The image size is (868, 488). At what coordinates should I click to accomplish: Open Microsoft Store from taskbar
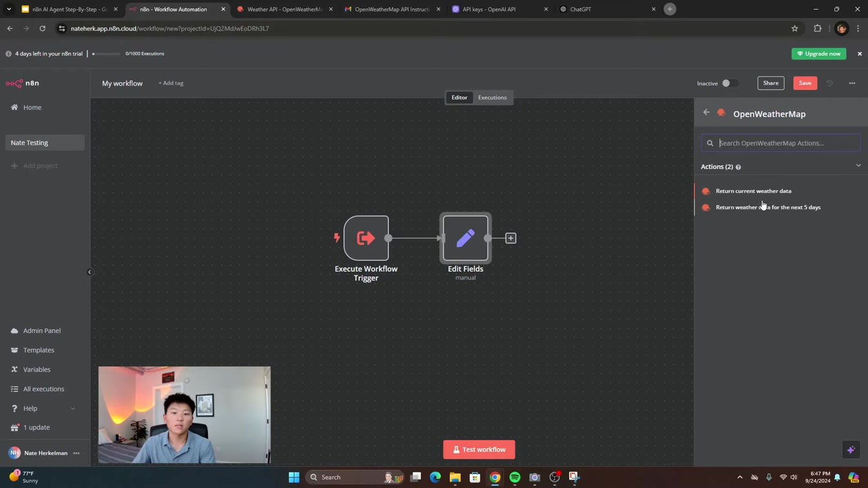(x=475, y=477)
